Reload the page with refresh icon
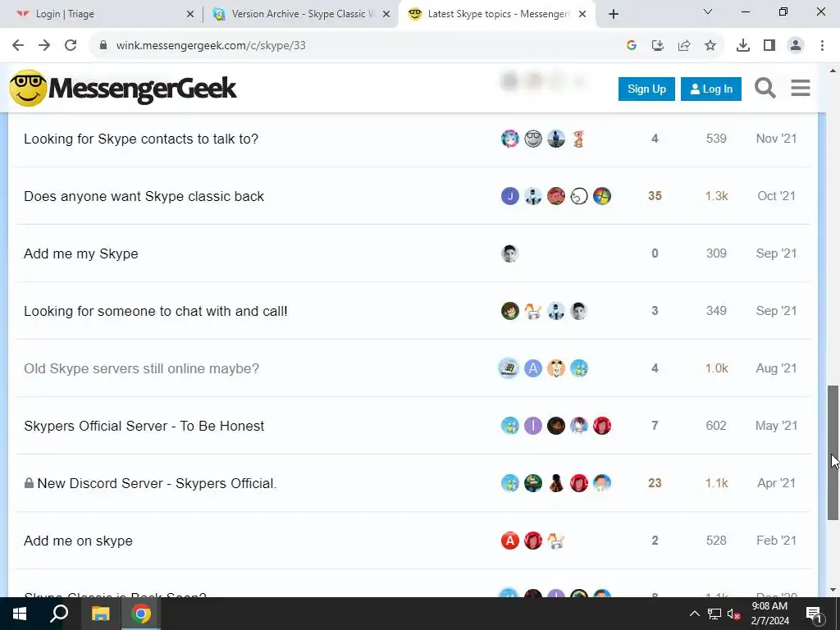 pyautogui.click(x=71, y=46)
